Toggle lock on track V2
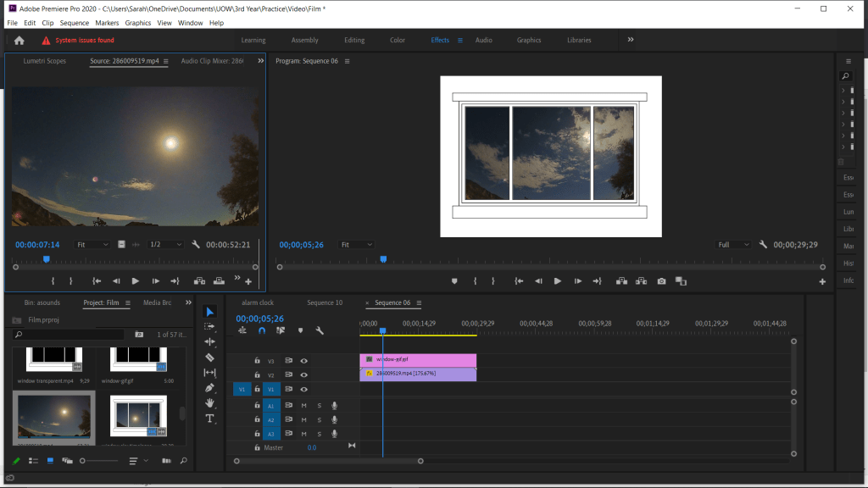The width and height of the screenshot is (868, 488). (x=257, y=374)
